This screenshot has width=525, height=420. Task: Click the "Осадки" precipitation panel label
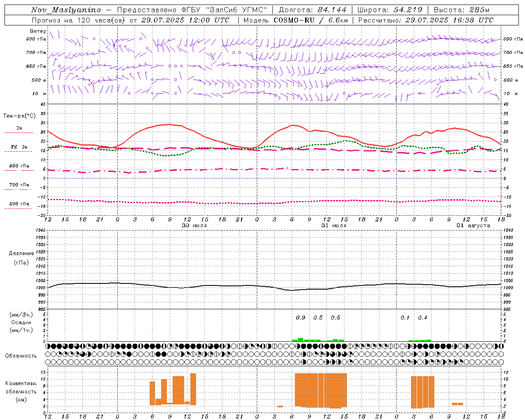coord(21,322)
